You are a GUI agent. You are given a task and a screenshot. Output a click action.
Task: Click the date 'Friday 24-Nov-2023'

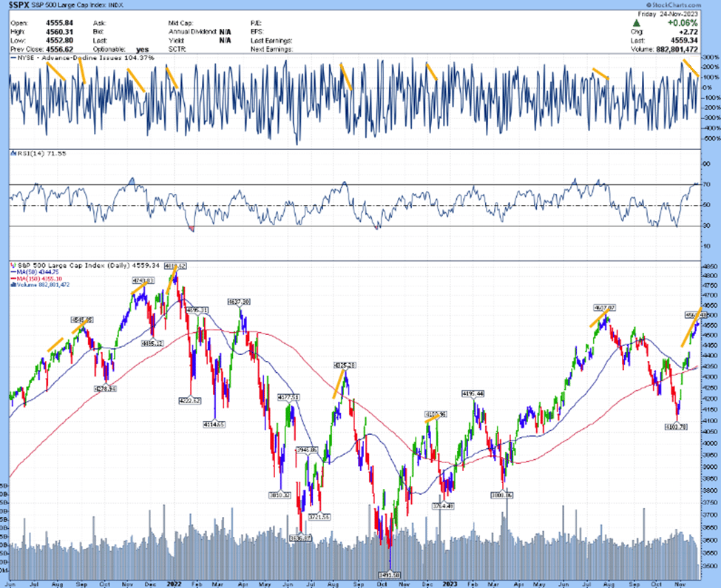click(668, 14)
